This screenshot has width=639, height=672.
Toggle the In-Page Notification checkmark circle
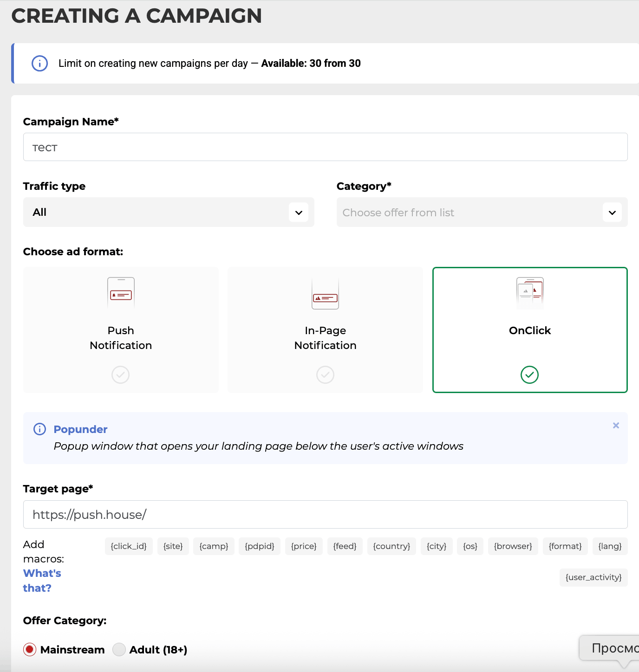[x=325, y=375]
